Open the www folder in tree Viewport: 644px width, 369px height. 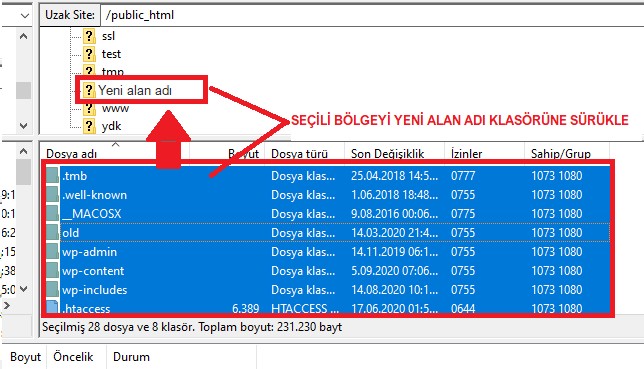point(115,108)
